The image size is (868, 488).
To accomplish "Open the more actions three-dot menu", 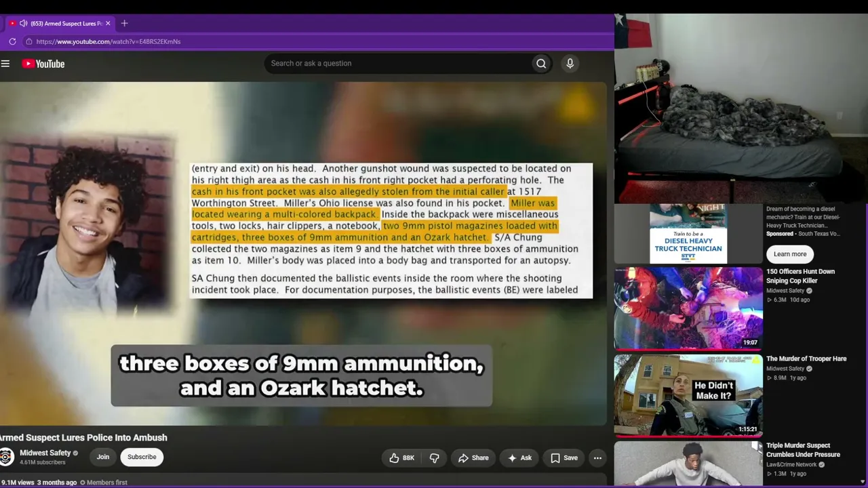I will 597,458.
